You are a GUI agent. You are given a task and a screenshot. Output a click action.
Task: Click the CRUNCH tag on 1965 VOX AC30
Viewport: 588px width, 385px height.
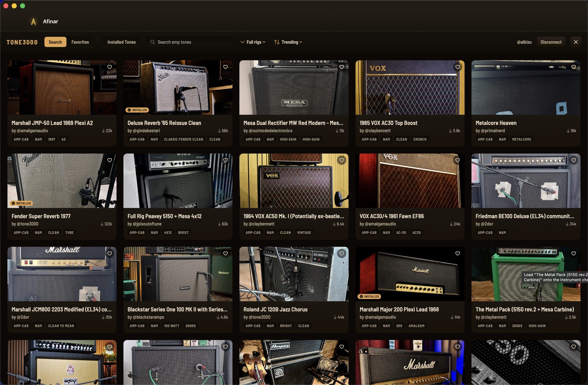tap(420, 139)
